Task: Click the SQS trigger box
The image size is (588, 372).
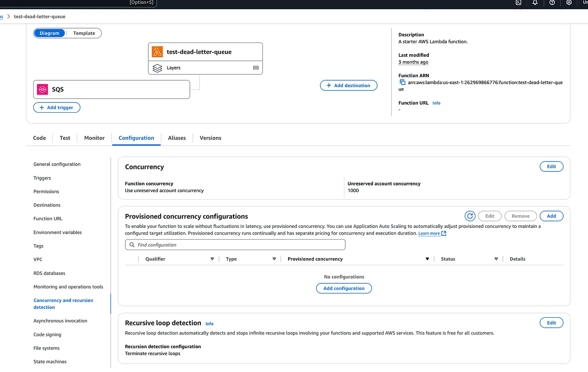Action: [x=112, y=90]
